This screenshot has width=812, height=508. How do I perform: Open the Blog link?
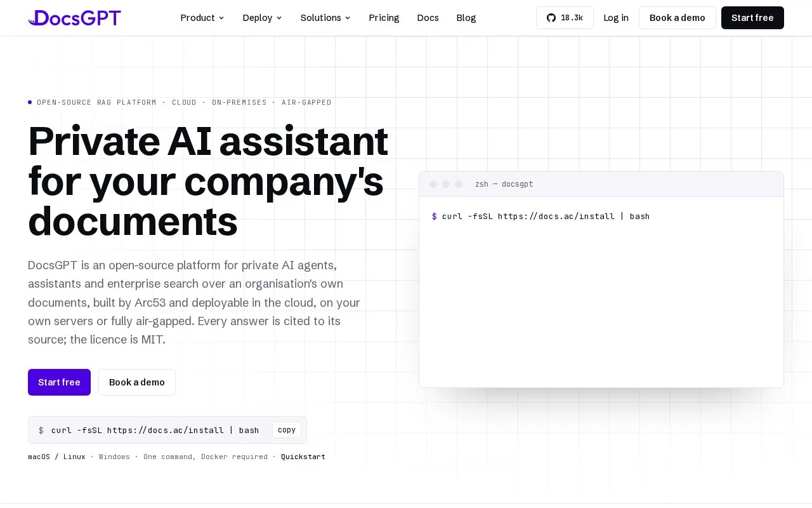click(x=466, y=18)
